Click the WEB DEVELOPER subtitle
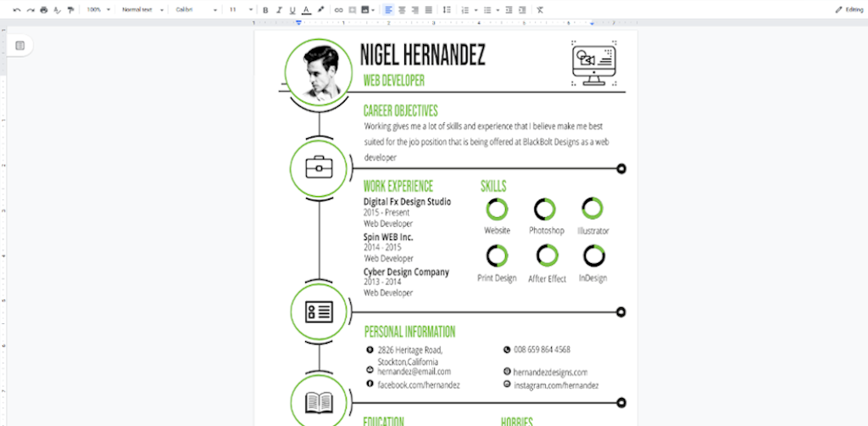 [x=394, y=81]
